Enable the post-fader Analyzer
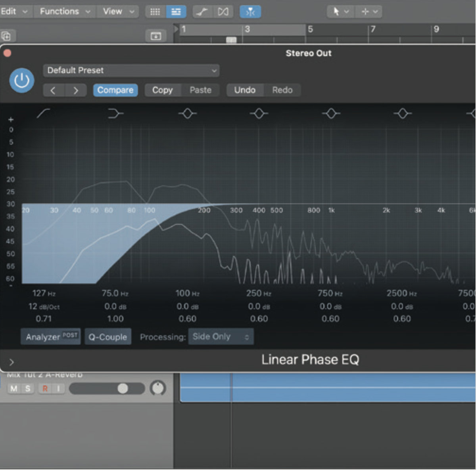 [50, 336]
